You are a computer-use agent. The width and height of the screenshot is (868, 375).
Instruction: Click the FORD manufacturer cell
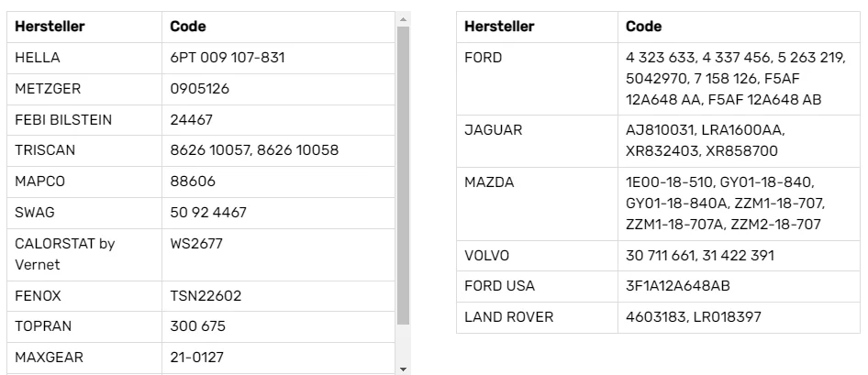[x=537, y=79]
